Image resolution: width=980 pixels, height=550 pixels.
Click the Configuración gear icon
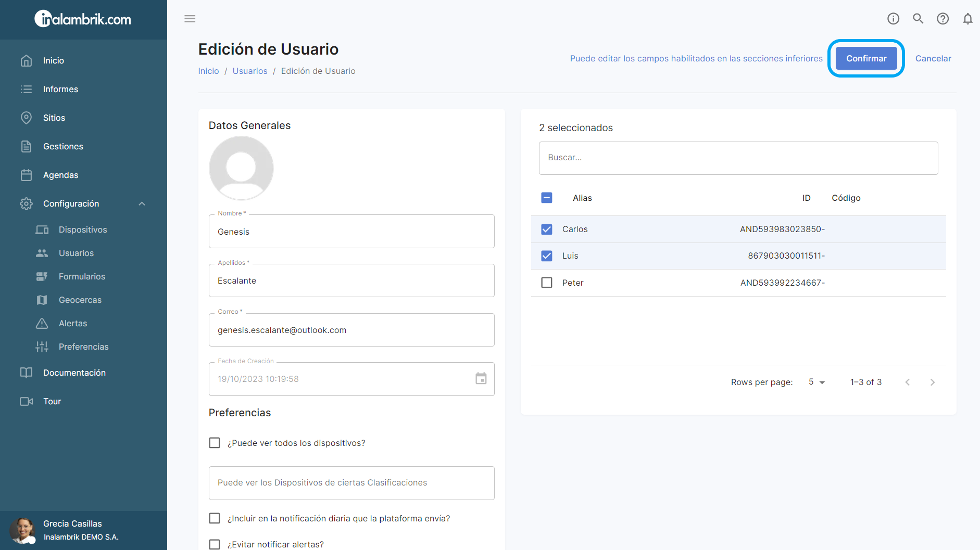pyautogui.click(x=27, y=203)
